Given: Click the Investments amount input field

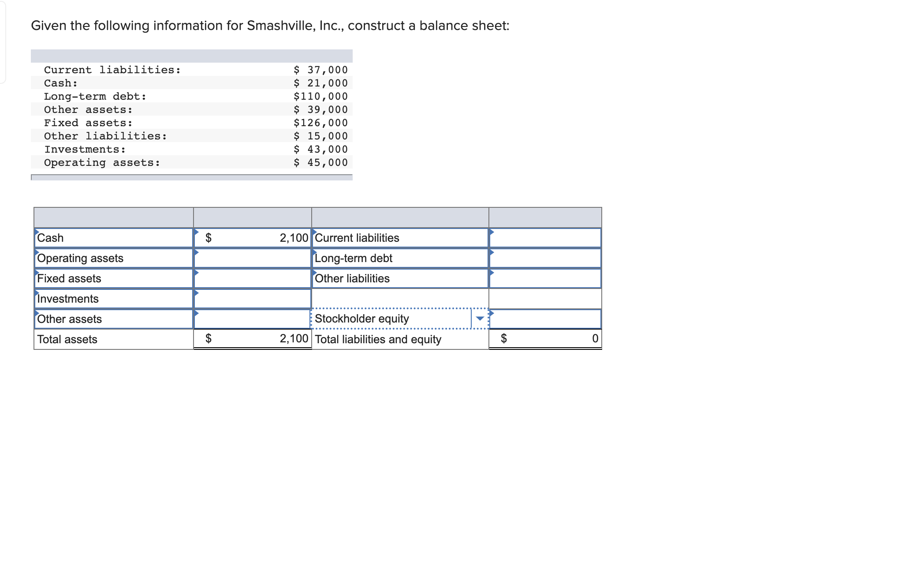Looking at the screenshot, I should point(253,299).
